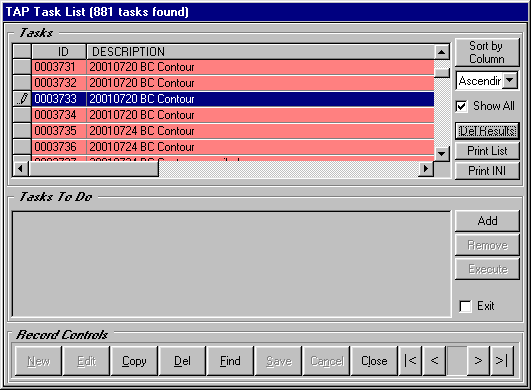Click the row selector beside 0003731

point(22,67)
